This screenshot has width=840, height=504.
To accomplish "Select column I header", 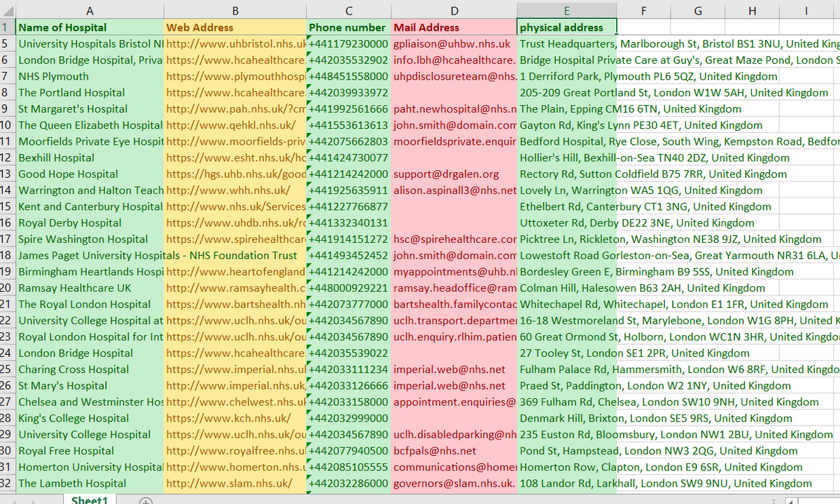I will [x=806, y=10].
